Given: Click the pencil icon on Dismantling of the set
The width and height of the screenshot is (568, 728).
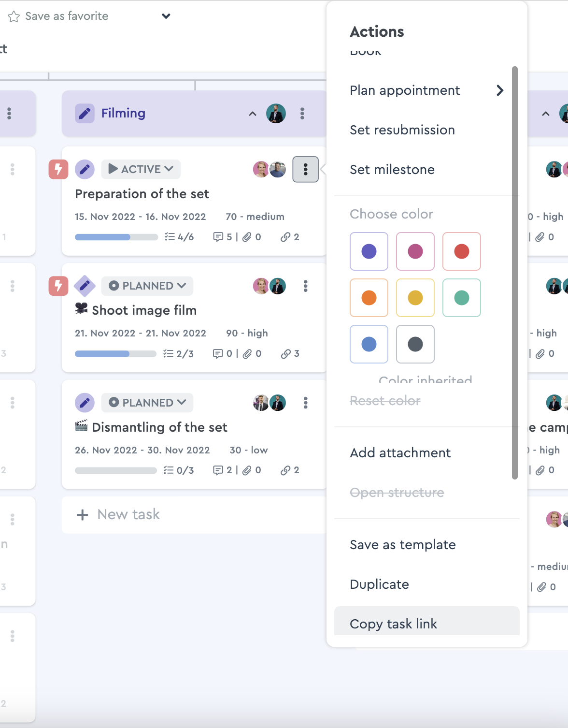Looking at the screenshot, I should point(85,403).
